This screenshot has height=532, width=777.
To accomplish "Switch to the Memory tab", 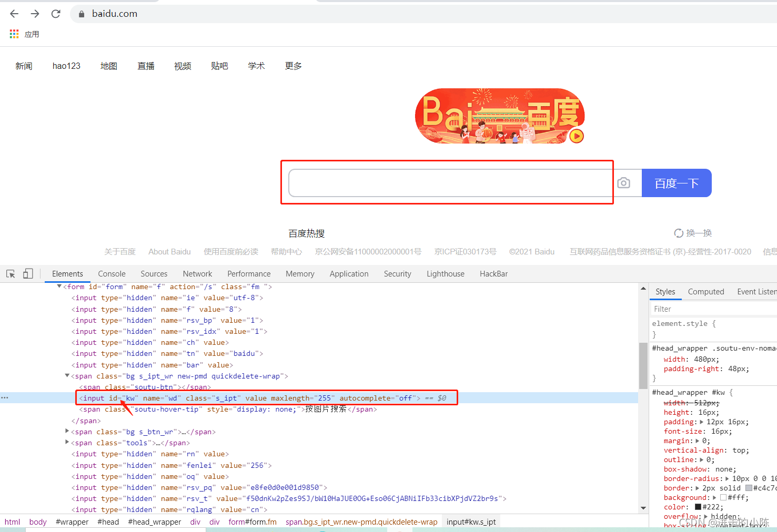I will (x=300, y=274).
